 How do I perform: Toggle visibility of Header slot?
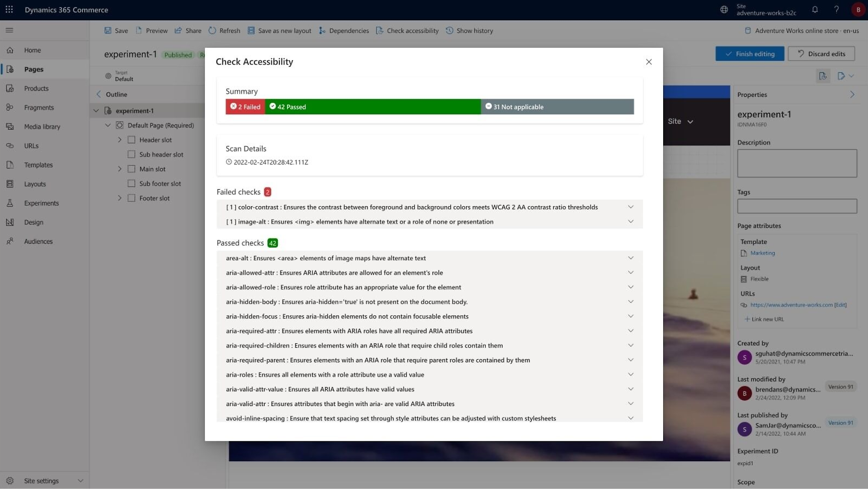pyautogui.click(x=118, y=140)
